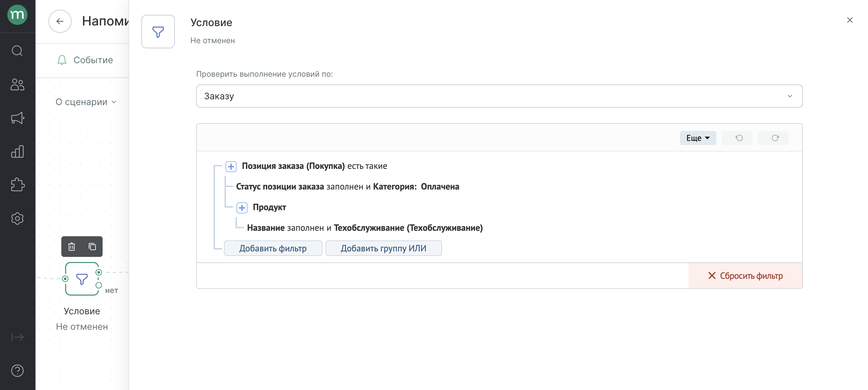Delete the node with trash icon
The image size is (868, 390).
tap(71, 247)
